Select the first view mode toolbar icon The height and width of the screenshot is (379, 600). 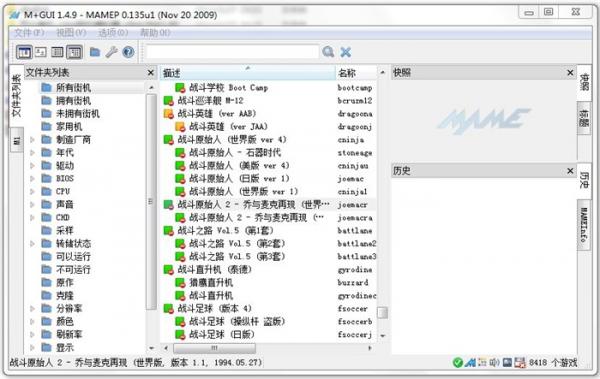click(x=24, y=52)
